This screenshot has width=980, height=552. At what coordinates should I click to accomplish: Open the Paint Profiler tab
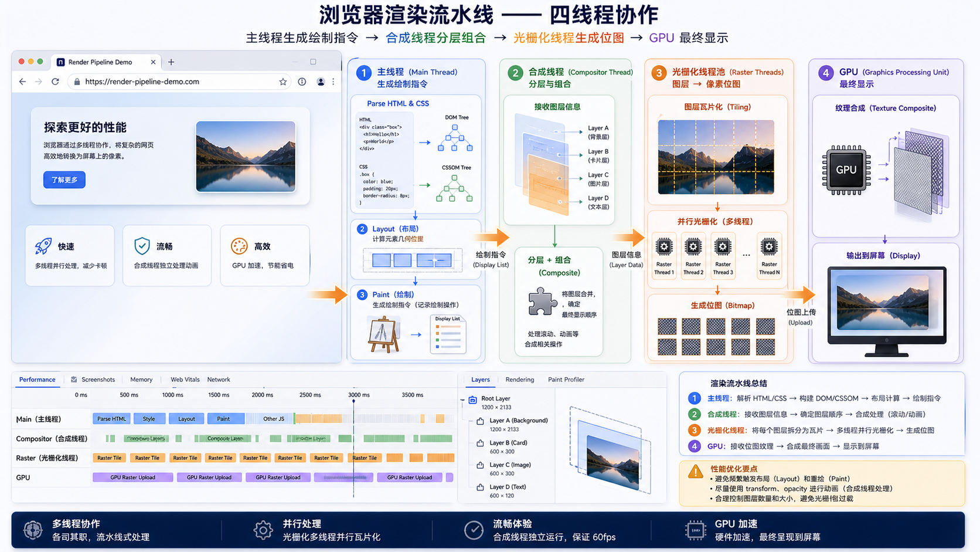566,380
